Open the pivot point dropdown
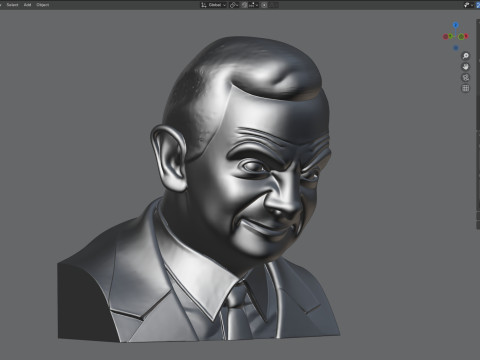Screen dimensions: 480x360 point(234,5)
